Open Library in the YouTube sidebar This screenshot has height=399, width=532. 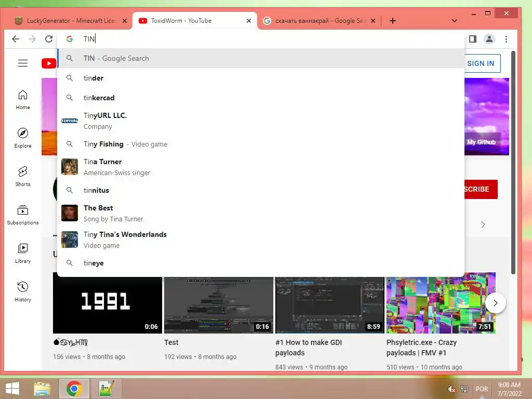[23, 254]
